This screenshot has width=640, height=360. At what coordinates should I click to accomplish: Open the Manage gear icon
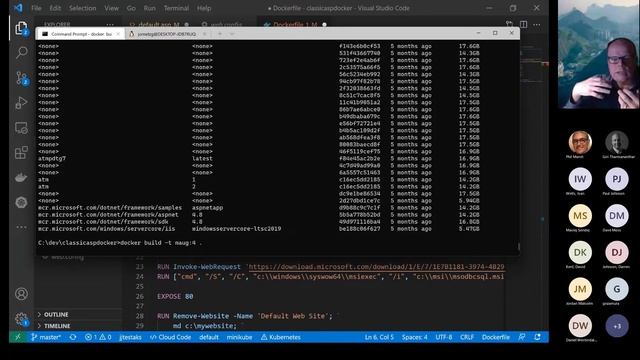pyautogui.click(x=21, y=319)
